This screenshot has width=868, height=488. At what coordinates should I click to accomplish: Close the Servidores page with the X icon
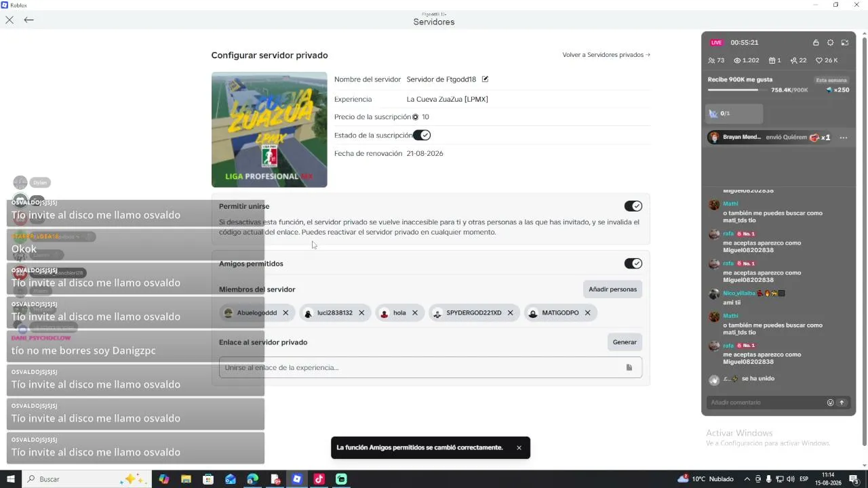click(x=9, y=20)
